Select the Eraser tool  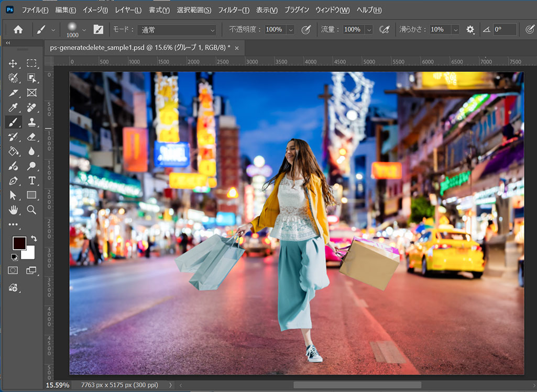click(31, 137)
